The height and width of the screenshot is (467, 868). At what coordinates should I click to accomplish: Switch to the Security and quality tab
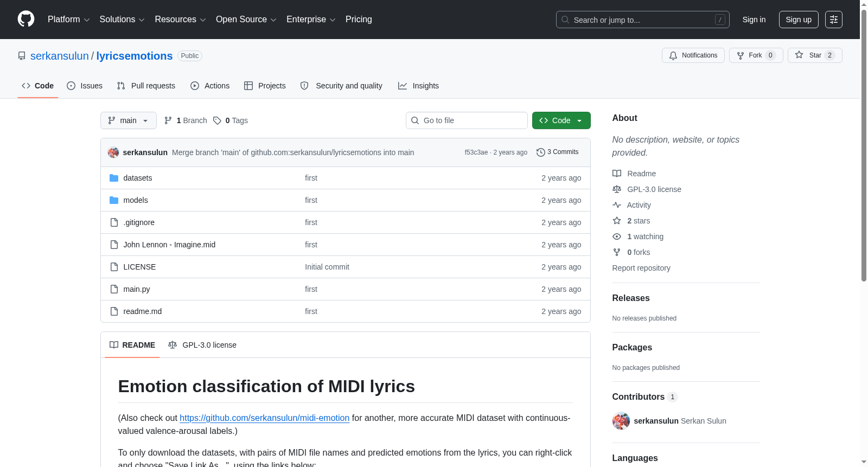point(341,86)
